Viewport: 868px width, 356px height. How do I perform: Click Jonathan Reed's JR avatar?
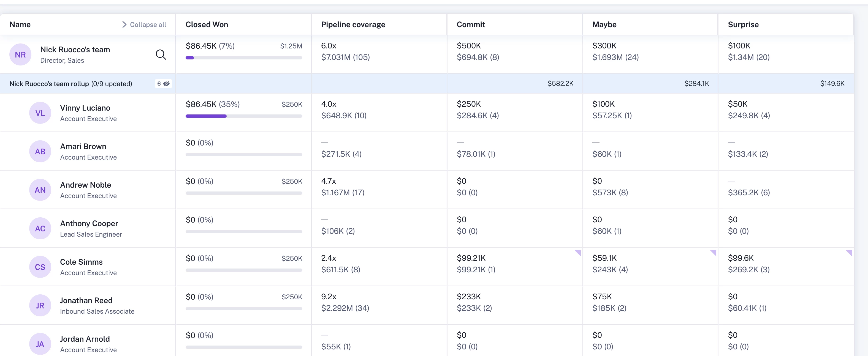[40, 306]
